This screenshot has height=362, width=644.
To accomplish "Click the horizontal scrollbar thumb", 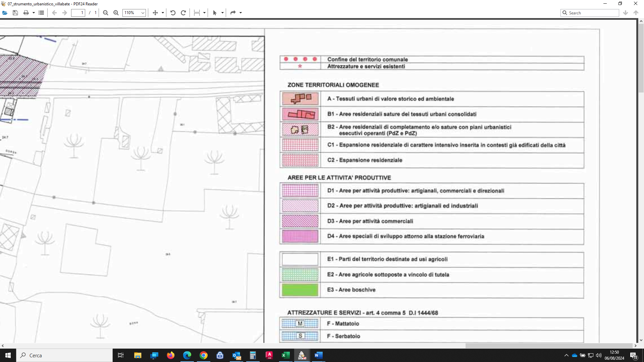I will click(549, 346).
